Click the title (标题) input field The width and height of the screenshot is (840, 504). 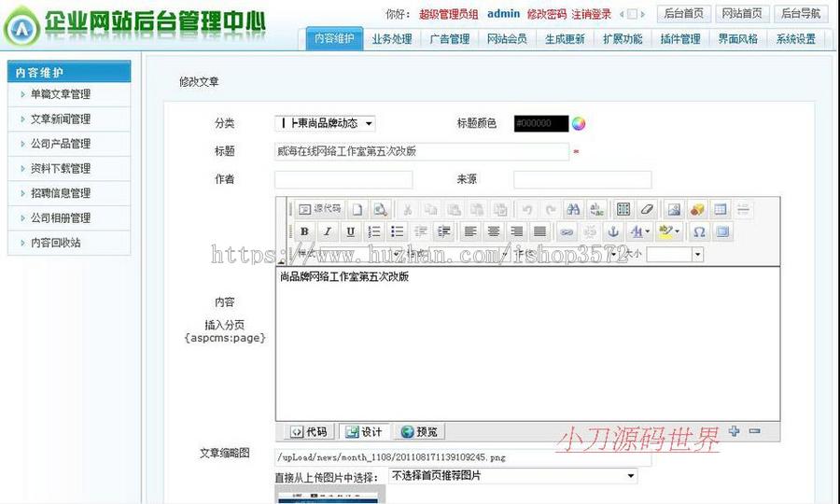(x=422, y=151)
